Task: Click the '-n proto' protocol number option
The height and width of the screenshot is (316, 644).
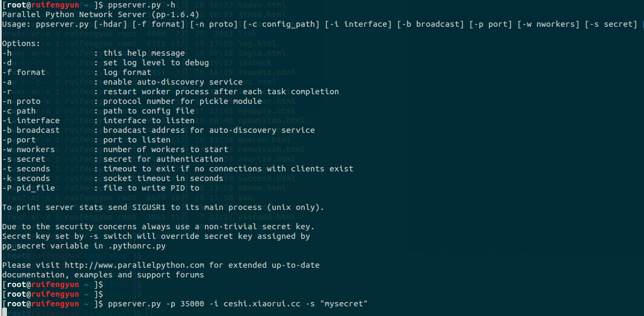Action: pos(132,101)
